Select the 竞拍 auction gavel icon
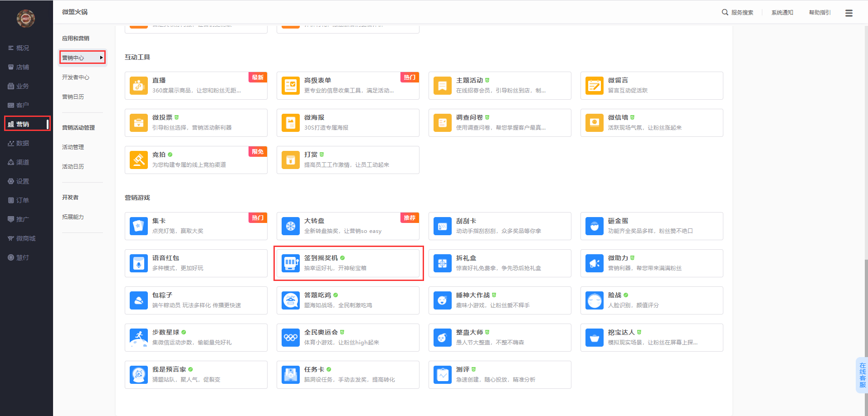868x416 pixels. click(x=138, y=160)
